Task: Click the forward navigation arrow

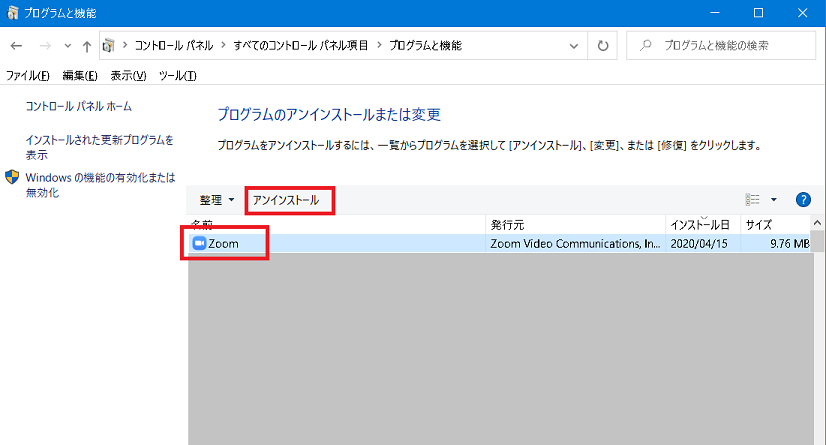Action: click(45, 46)
